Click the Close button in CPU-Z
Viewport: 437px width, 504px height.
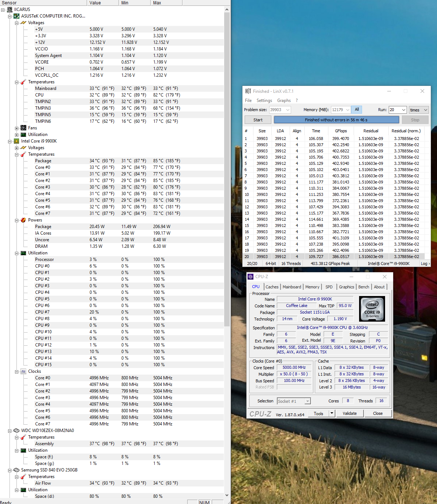point(378,413)
